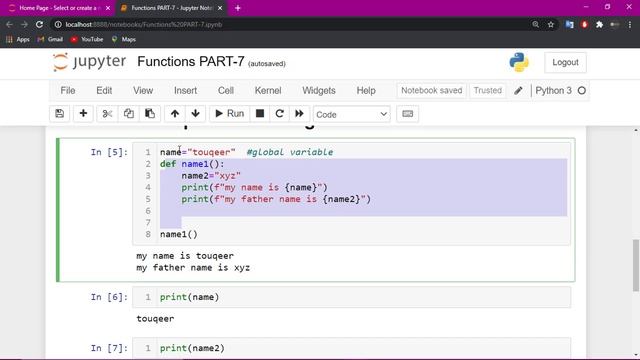Rename the notebook title Functions PART-7

pyautogui.click(x=191, y=62)
